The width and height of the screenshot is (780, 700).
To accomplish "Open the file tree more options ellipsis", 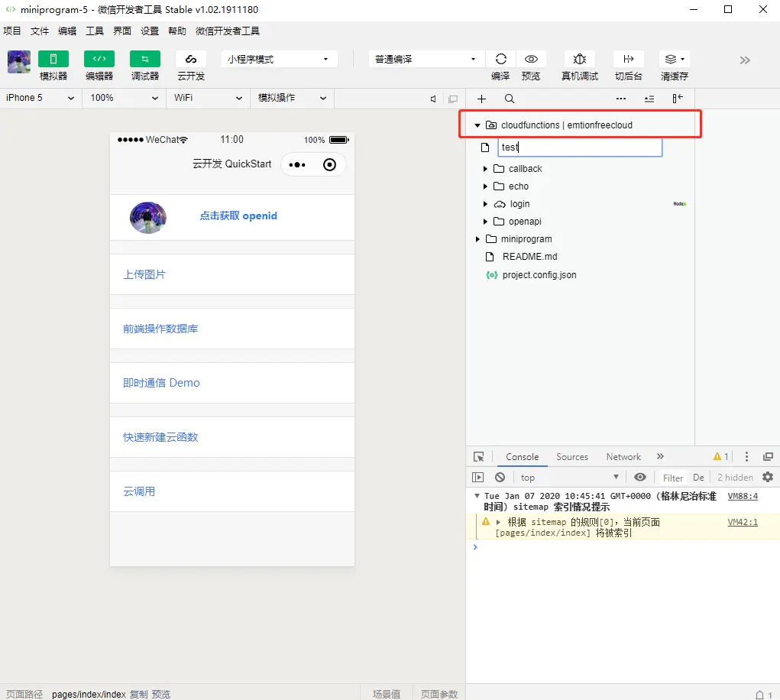I will point(621,99).
